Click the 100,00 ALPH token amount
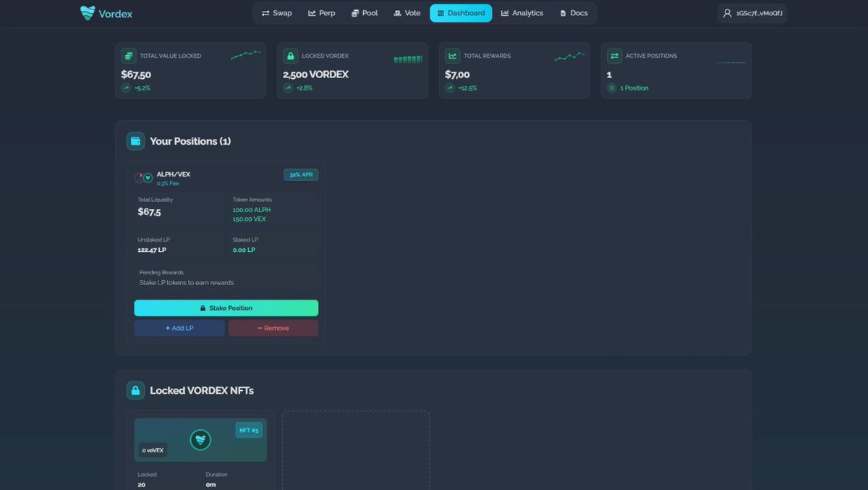The height and width of the screenshot is (490, 868). [252, 210]
